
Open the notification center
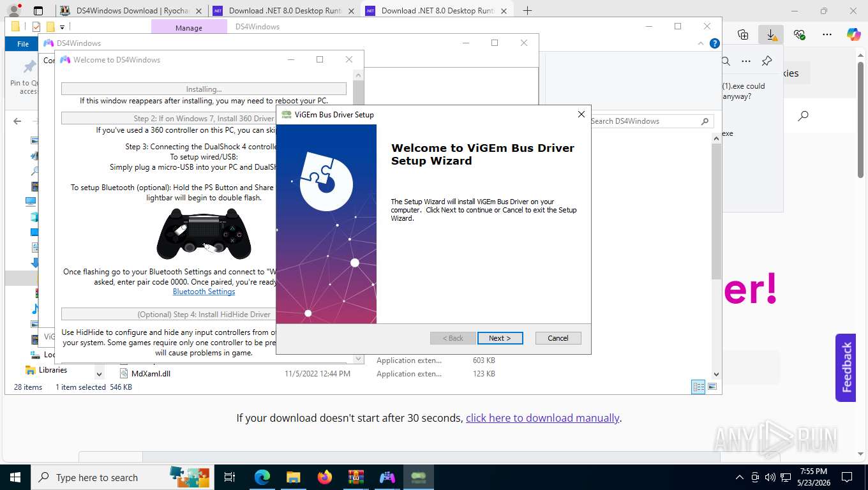click(x=847, y=477)
